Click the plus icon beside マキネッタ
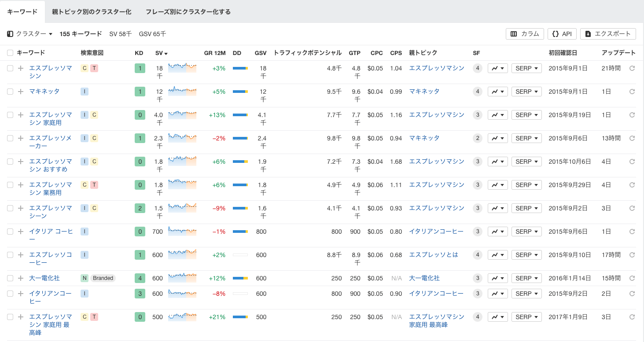Image resolution: width=644 pixels, height=342 pixels. coord(21,91)
